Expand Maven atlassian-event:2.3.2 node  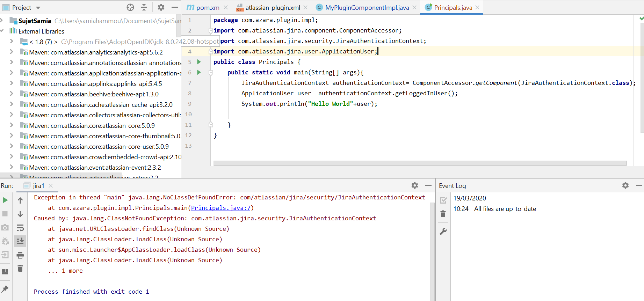[12, 167]
